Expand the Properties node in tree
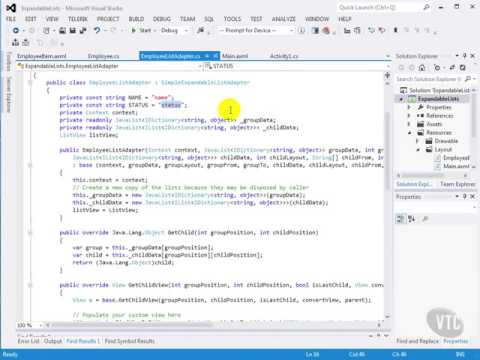480x360 pixels. [409, 107]
